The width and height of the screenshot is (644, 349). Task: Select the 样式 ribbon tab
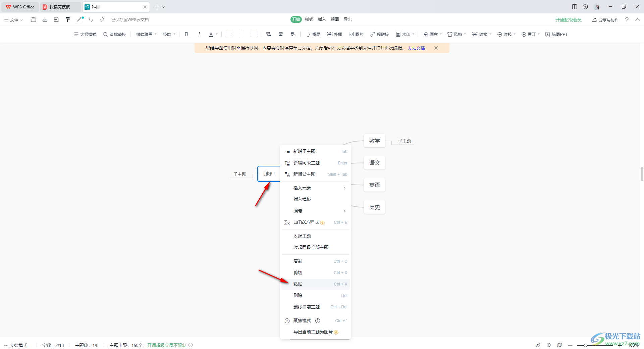tap(309, 19)
